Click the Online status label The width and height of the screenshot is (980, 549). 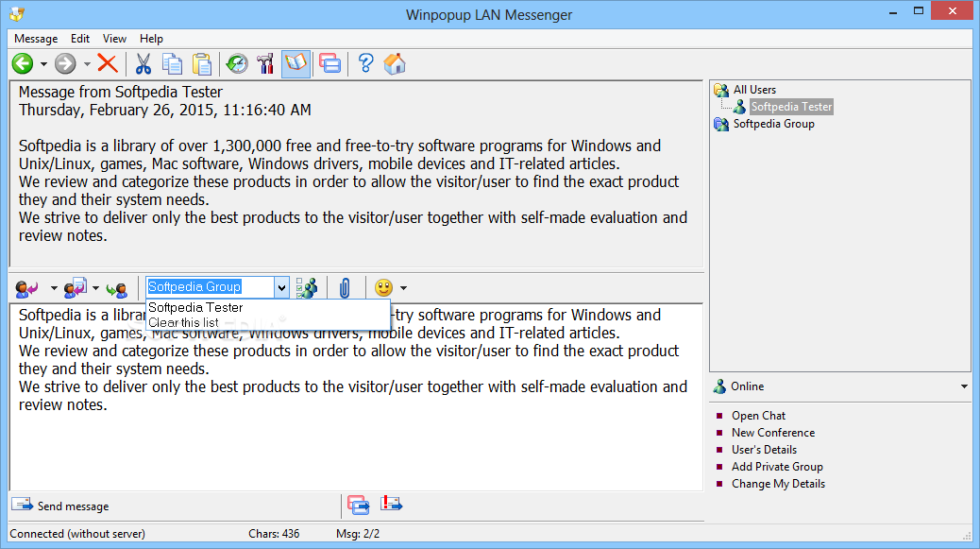(x=748, y=386)
